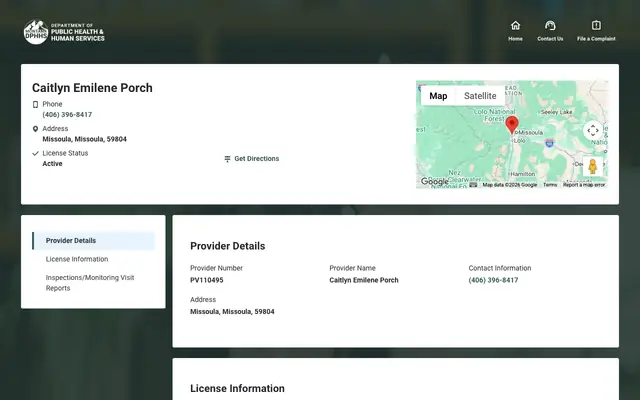Click header address Missoula, Missoula, 59804

(x=84, y=139)
